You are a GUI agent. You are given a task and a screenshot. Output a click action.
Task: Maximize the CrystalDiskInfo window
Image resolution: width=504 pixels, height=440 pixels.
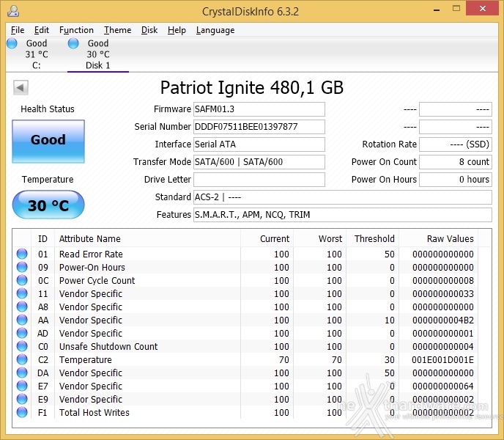[x=456, y=9]
